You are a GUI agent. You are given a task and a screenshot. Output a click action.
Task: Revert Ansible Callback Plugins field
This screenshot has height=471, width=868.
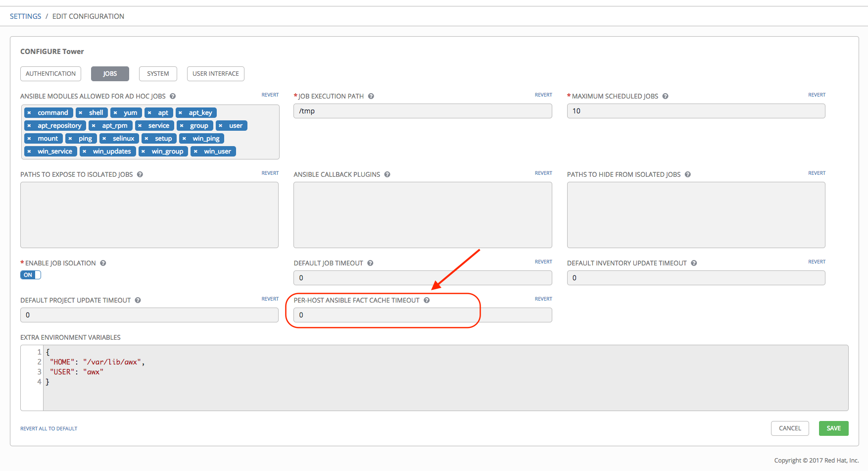click(x=543, y=173)
